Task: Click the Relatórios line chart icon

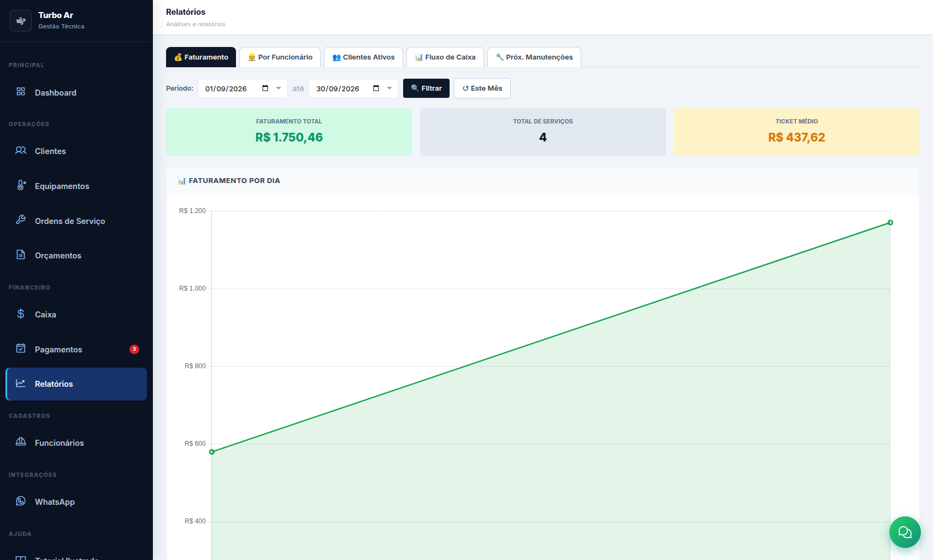Action: pos(21,383)
